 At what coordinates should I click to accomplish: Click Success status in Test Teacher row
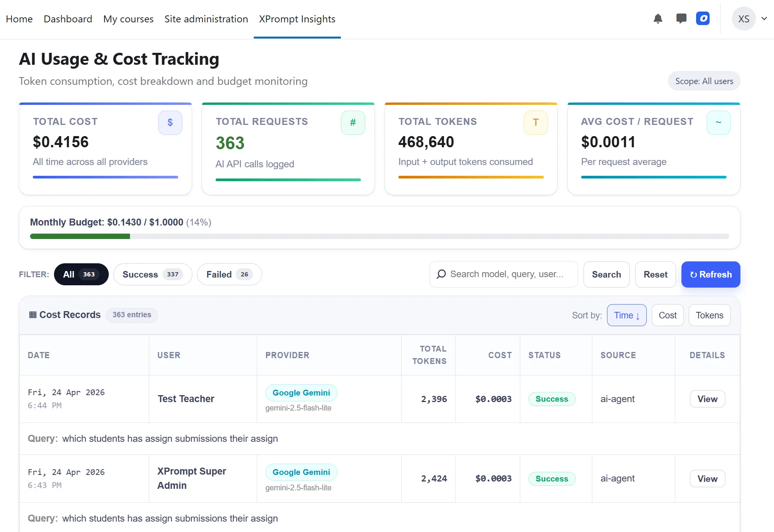coord(551,399)
